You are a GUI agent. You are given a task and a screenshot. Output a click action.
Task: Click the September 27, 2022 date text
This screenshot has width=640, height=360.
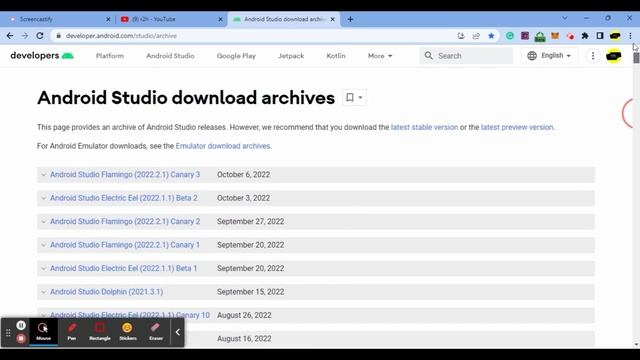250,222
